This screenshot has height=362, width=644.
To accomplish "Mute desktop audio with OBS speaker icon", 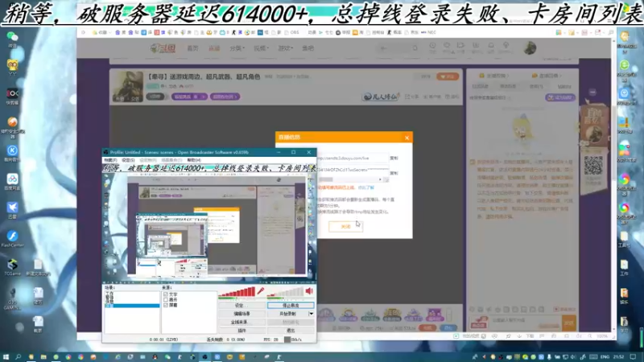I will coord(309,291).
